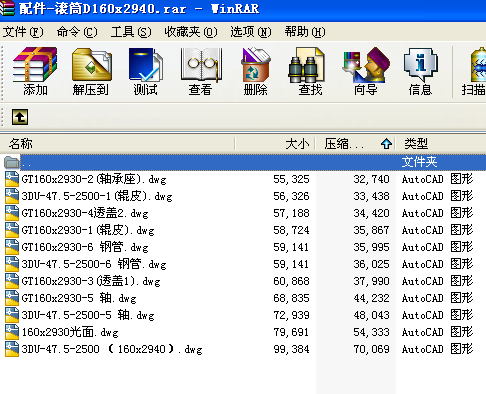The height and width of the screenshot is (394, 486).
Task: Open the 命令(C) menu
Action: (x=77, y=32)
